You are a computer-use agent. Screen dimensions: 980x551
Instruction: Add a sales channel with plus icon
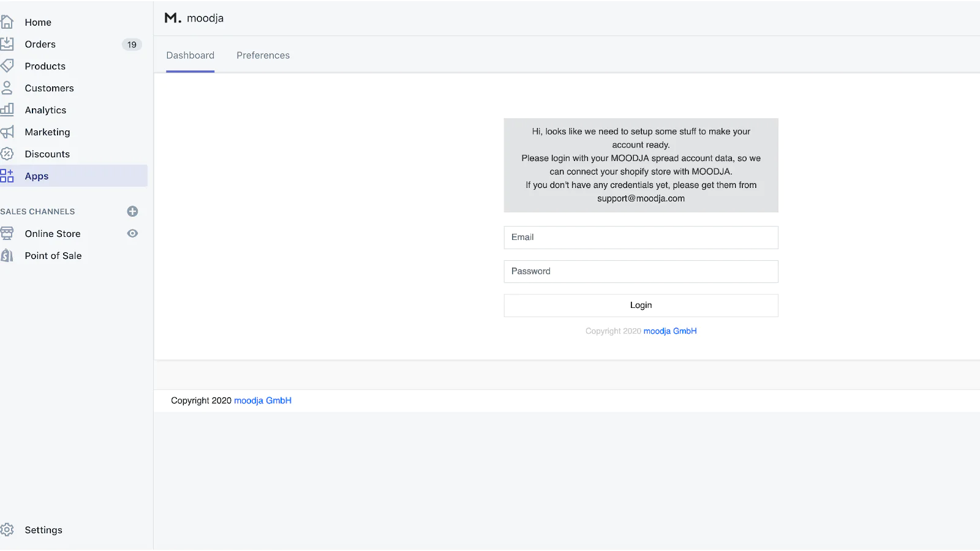(x=132, y=212)
